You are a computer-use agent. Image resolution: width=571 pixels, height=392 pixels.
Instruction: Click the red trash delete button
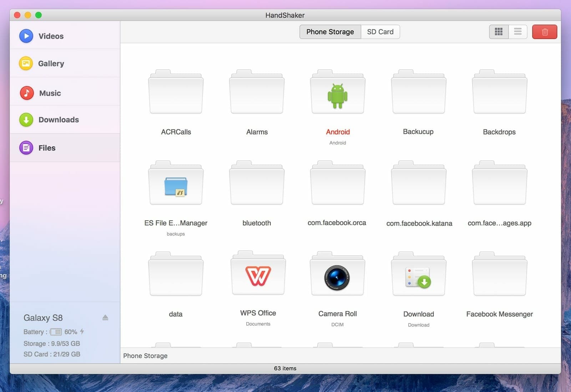545,32
